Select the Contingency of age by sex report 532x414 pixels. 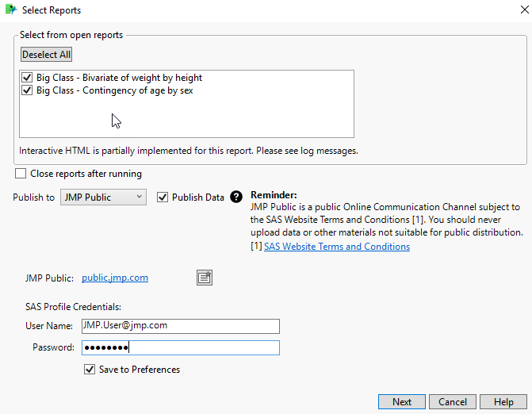click(114, 90)
